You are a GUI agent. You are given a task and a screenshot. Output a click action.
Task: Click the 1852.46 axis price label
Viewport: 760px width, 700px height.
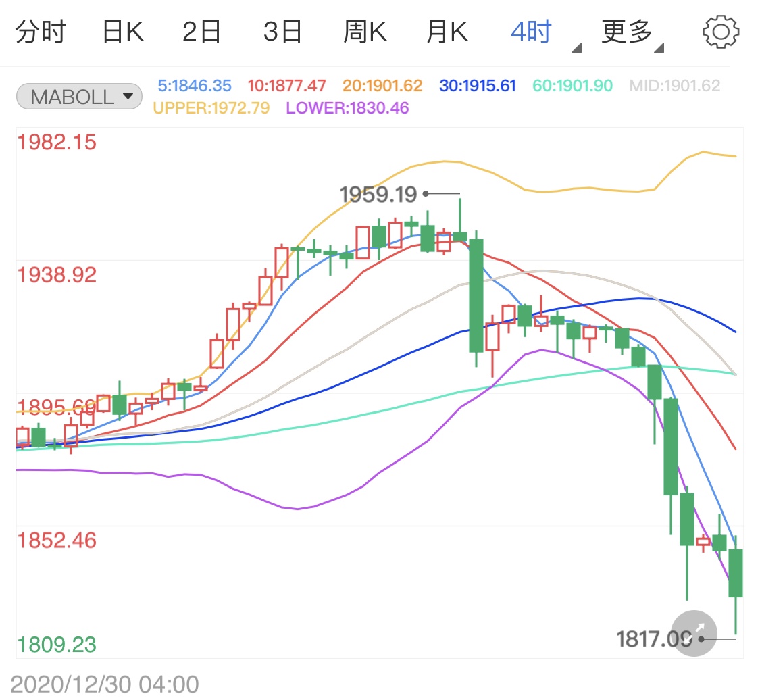tap(57, 540)
